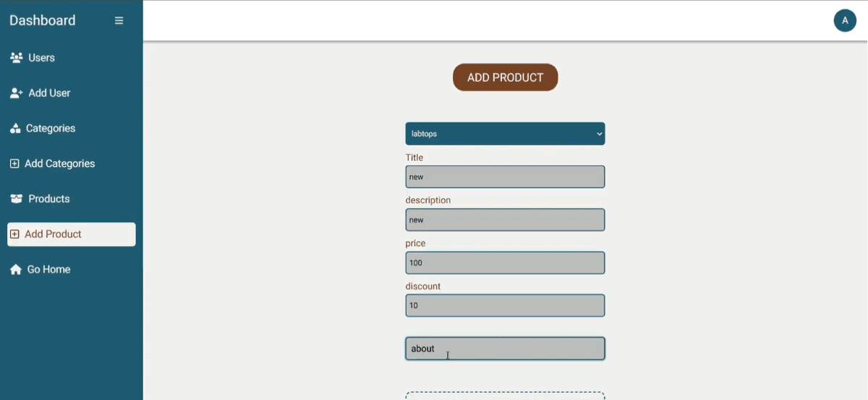This screenshot has height=400, width=868.
Task: Click the Add Categories plus icon
Action: click(x=14, y=164)
